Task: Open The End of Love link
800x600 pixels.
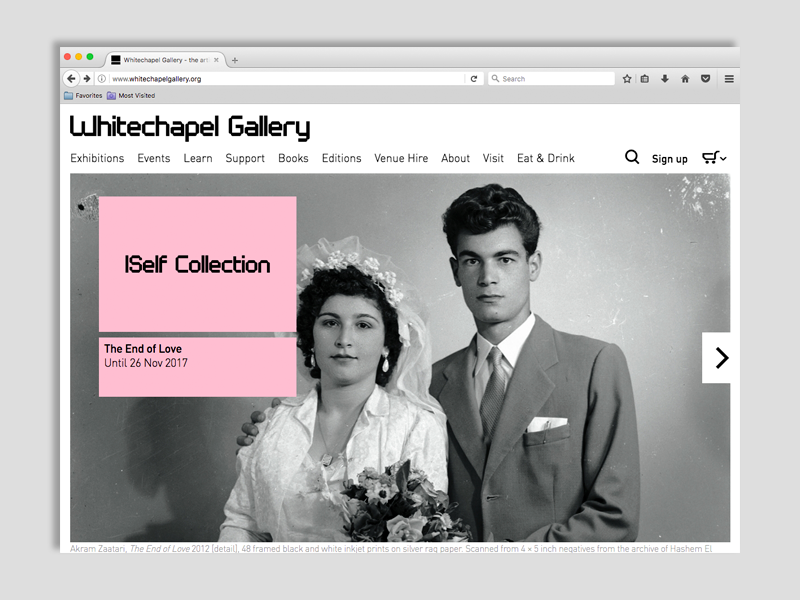Action: tap(143, 348)
